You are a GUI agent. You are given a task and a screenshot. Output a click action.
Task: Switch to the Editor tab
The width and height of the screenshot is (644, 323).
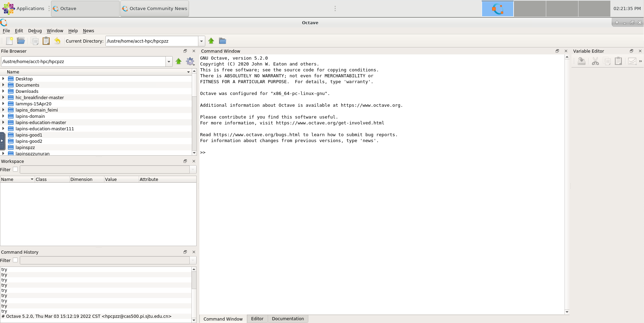point(257,319)
